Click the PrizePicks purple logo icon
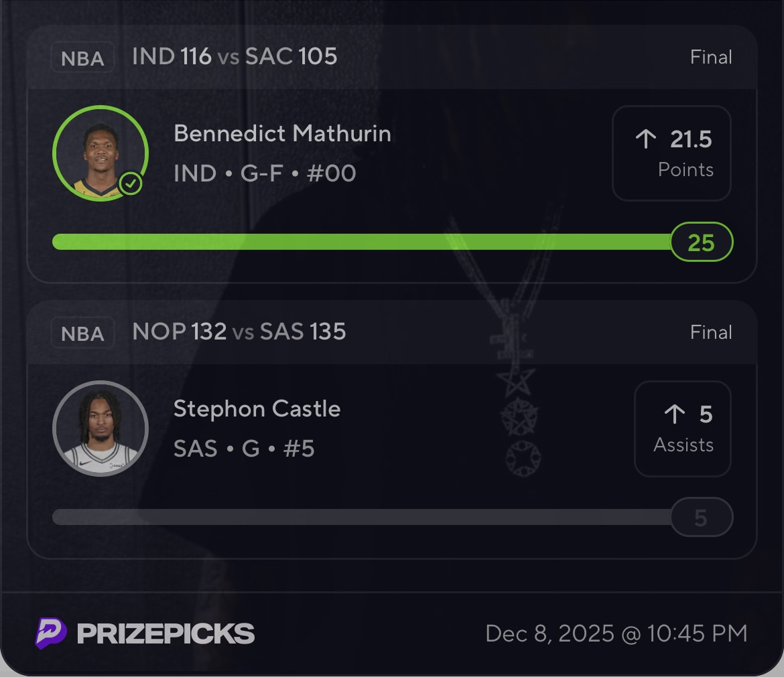The height and width of the screenshot is (677, 784). click(x=51, y=633)
